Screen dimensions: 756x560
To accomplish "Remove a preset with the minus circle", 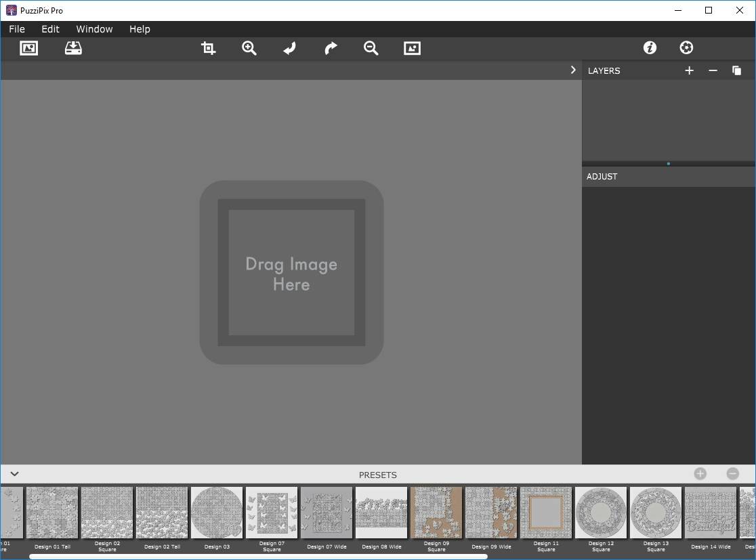I will [733, 474].
